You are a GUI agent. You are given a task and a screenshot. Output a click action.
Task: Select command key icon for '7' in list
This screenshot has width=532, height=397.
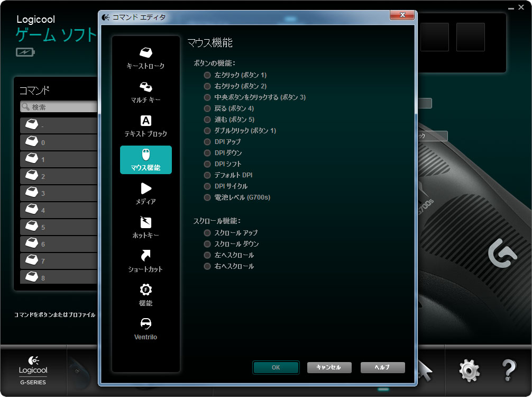point(32,260)
